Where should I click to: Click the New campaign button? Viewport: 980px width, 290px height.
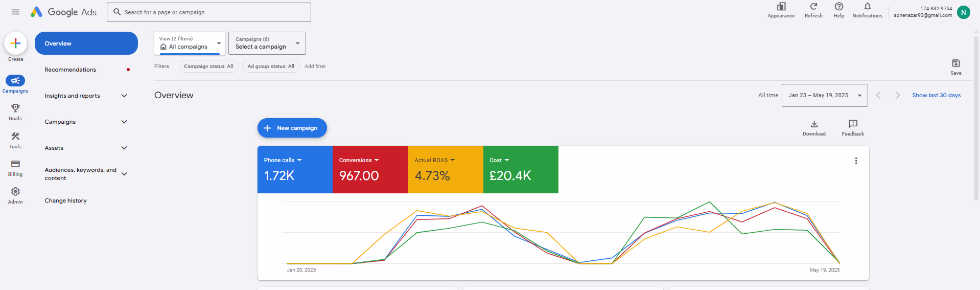point(292,128)
